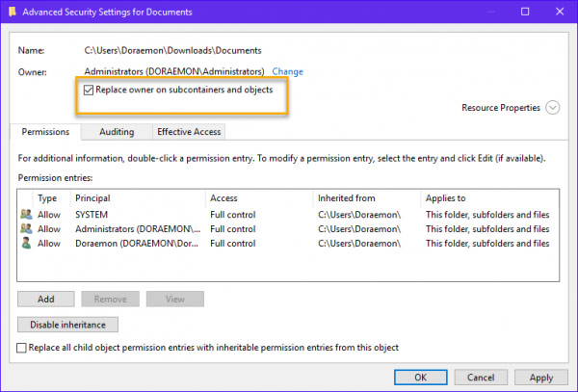Toggle Replace owner on subcontainers and objects
This screenshot has width=578, height=392.
89,90
